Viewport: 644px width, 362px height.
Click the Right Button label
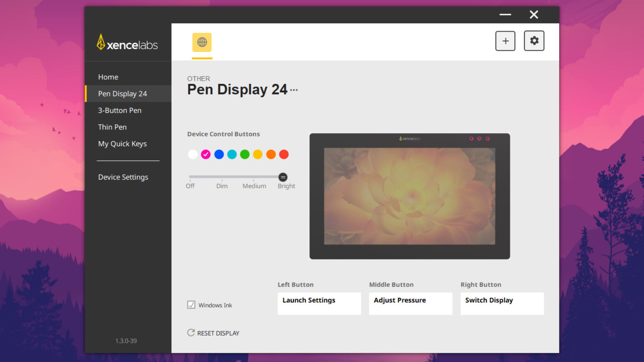click(481, 285)
